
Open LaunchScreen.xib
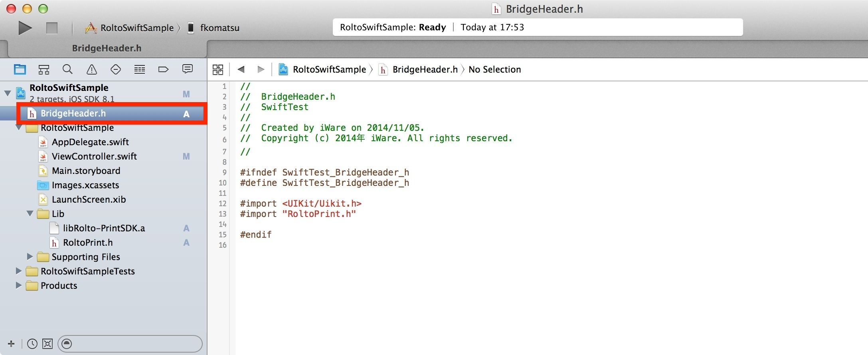[x=89, y=199]
